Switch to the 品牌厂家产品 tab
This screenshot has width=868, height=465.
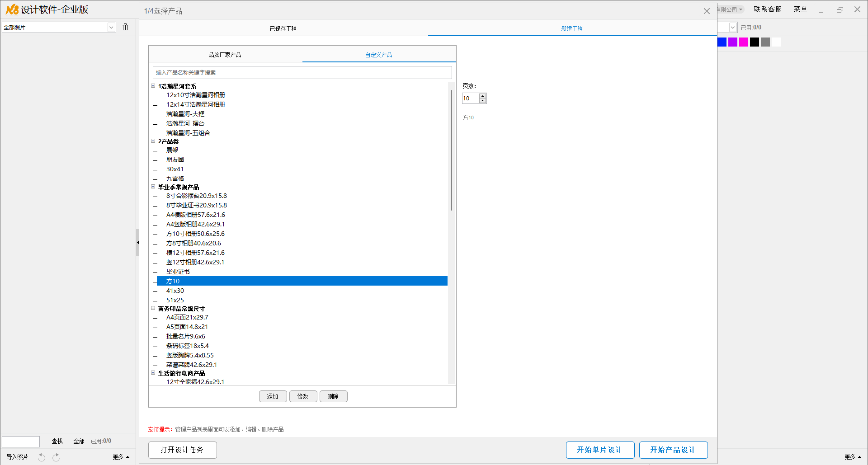point(225,55)
